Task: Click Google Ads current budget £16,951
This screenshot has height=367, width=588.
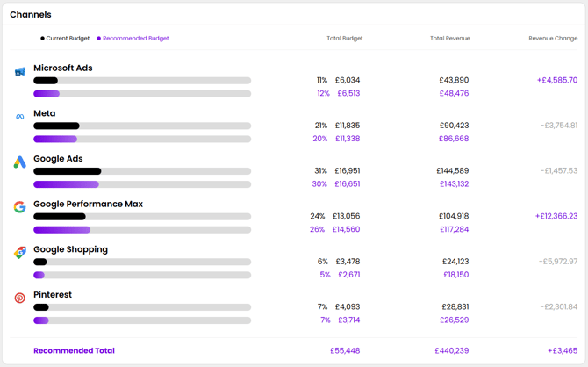Action: (x=348, y=171)
